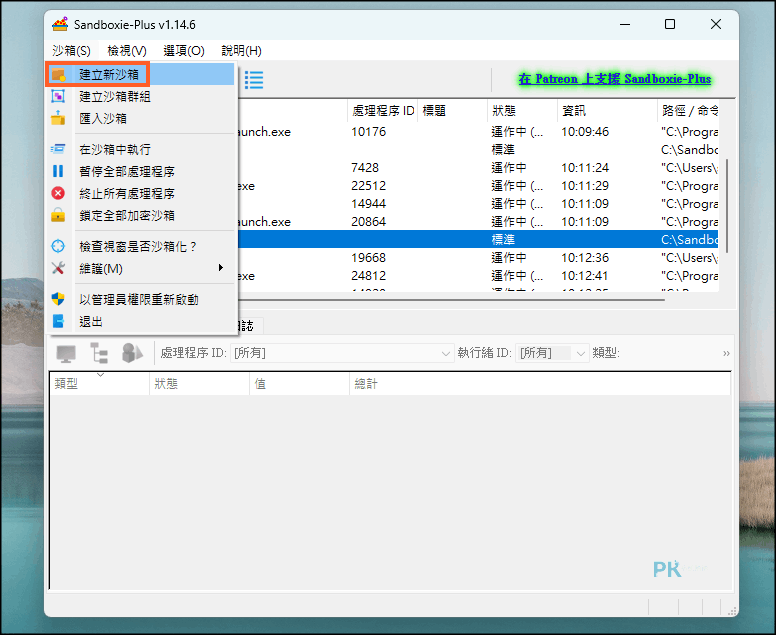Click the shield icon beside 以管理員權限重新啟動
The height and width of the screenshot is (635, 776).
pos(58,299)
